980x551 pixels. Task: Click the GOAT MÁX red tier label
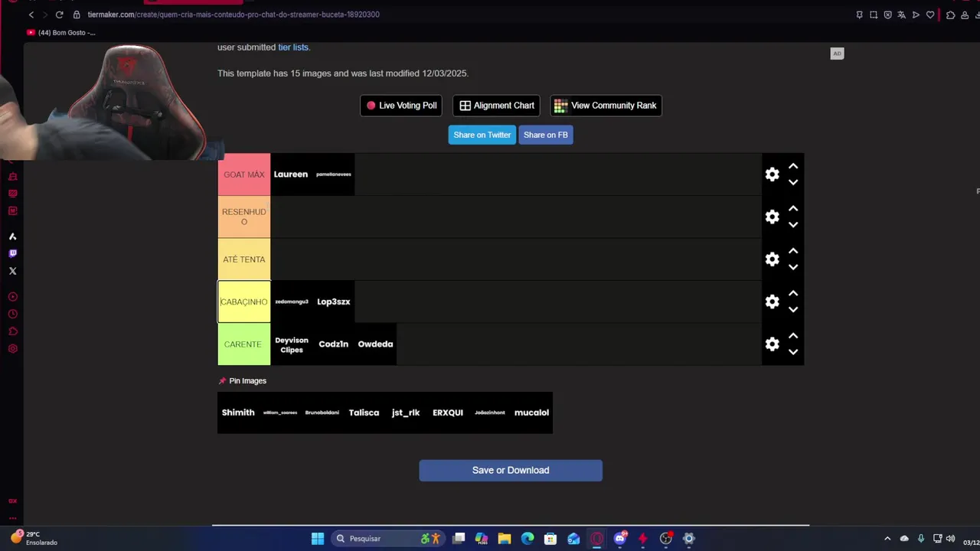244,174
